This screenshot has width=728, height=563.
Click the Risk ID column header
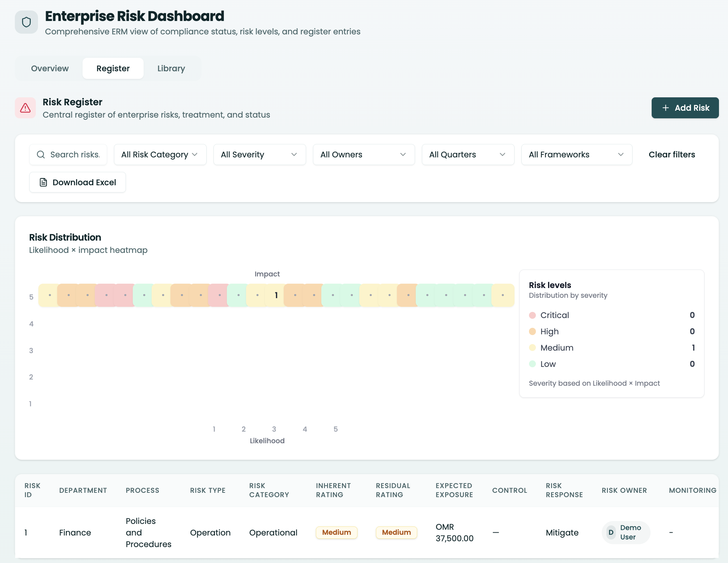[x=32, y=490]
